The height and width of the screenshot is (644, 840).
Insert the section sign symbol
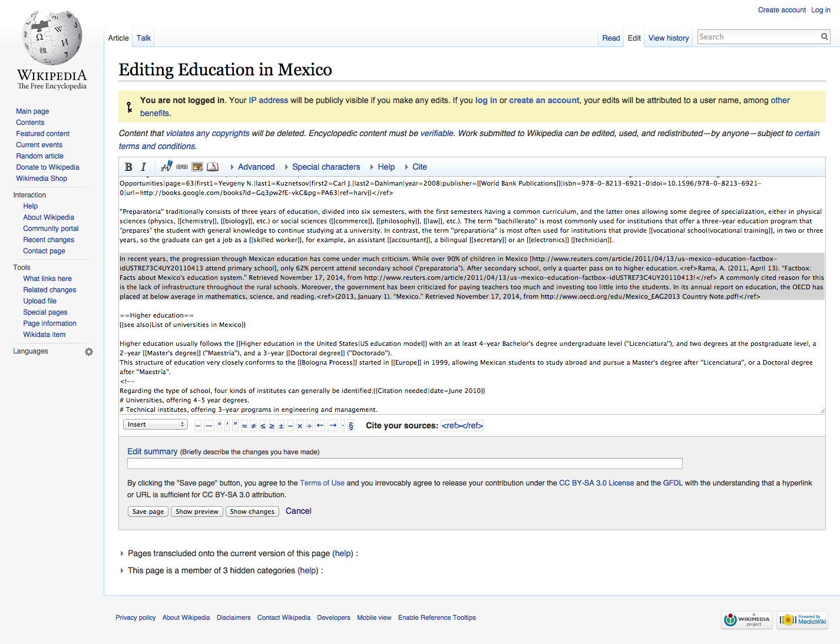[x=351, y=425]
